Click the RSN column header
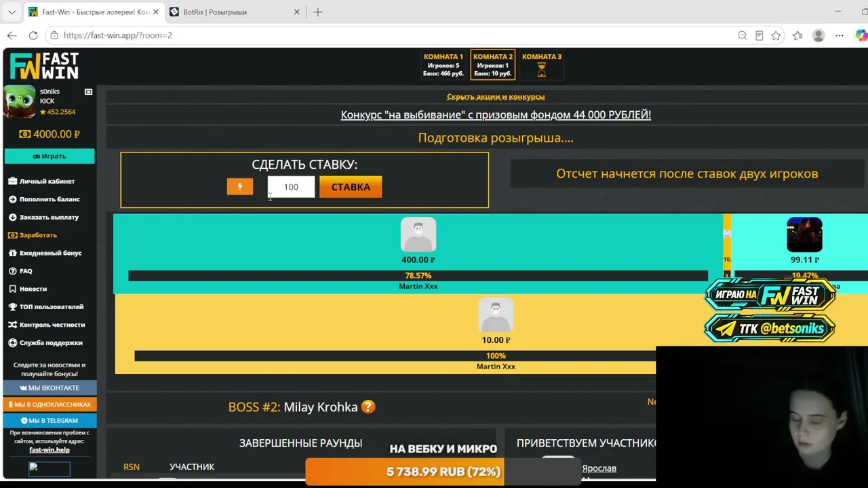 click(132, 467)
